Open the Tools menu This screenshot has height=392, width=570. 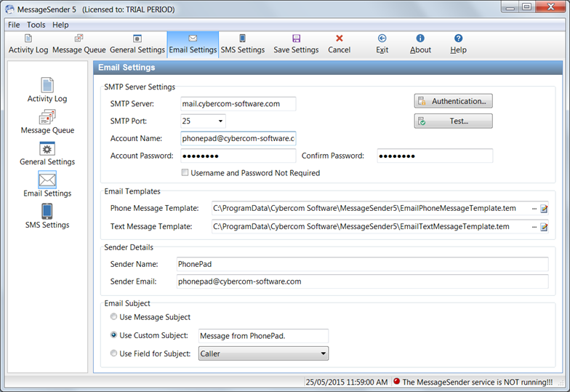(x=36, y=25)
